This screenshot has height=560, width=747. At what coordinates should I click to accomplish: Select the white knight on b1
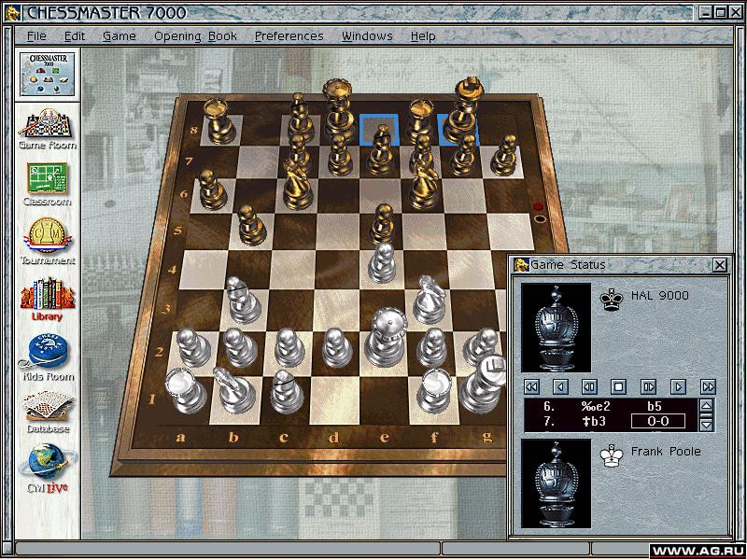(233, 390)
